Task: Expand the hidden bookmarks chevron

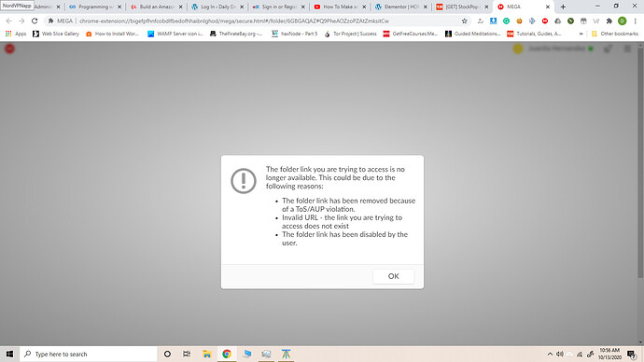Action: point(581,34)
